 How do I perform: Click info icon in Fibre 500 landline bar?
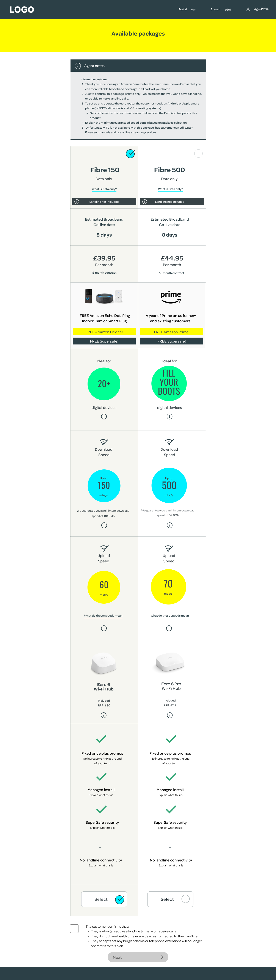pos(145,202)
